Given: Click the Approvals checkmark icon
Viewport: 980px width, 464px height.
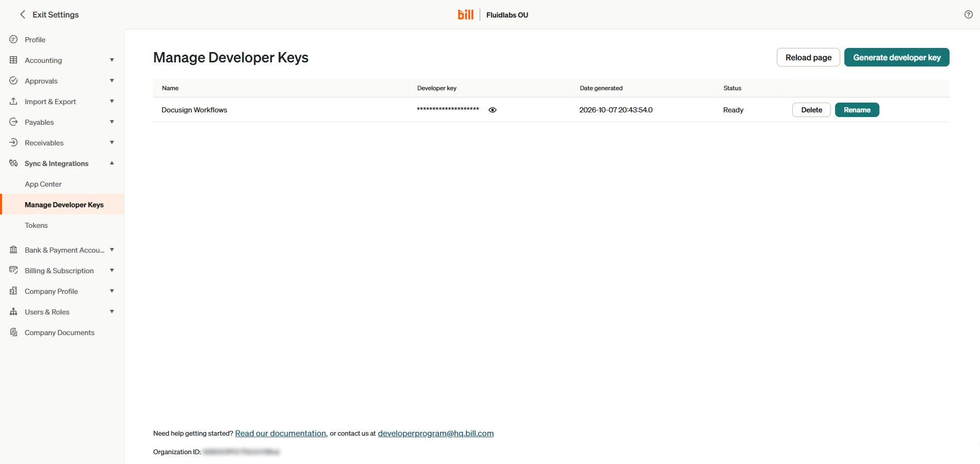Looking at the screenshot, I should [13, 80].
